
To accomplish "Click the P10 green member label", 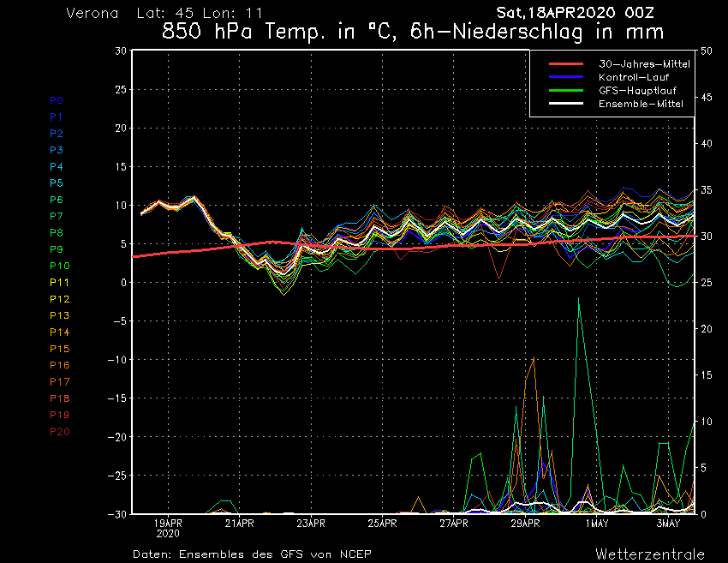I will (x=59, y=267).
